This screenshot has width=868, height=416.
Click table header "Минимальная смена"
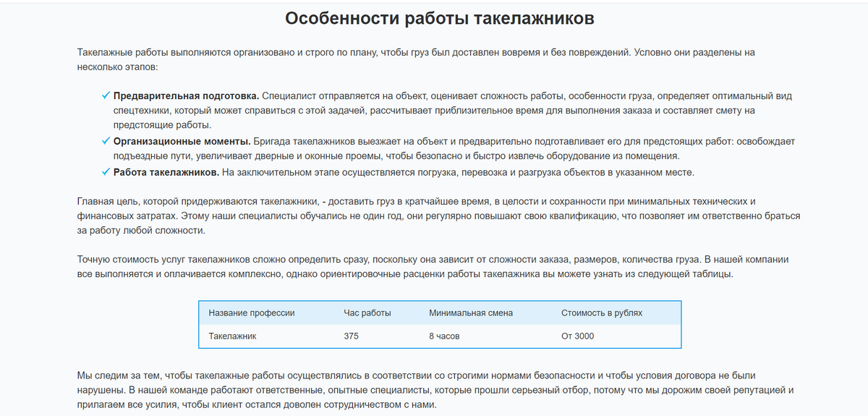[x=471, y=313]
